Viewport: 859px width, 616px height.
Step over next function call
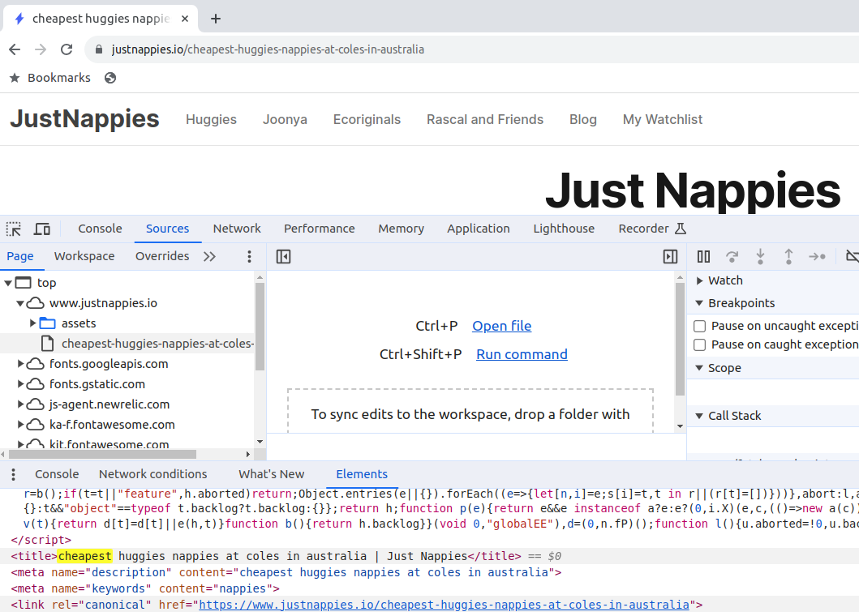732,256
